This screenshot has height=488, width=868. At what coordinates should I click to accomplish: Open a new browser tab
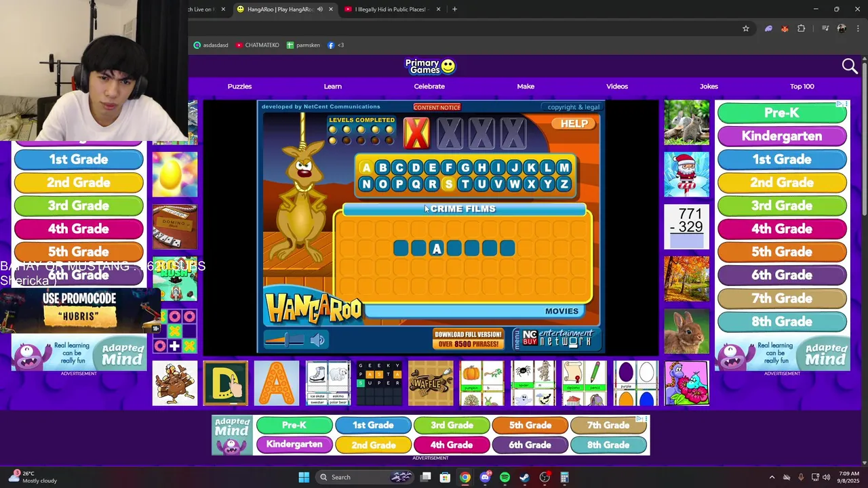pos(454,9)
